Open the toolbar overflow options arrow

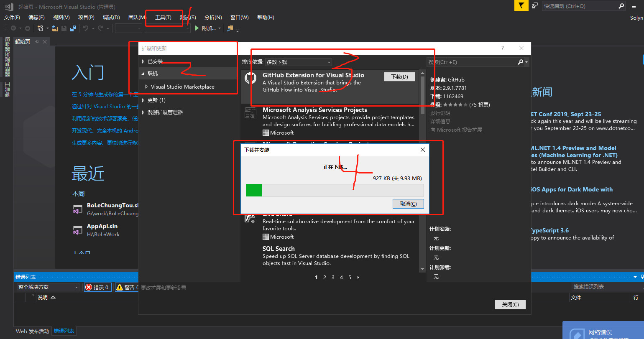click(x=238, y=30)
